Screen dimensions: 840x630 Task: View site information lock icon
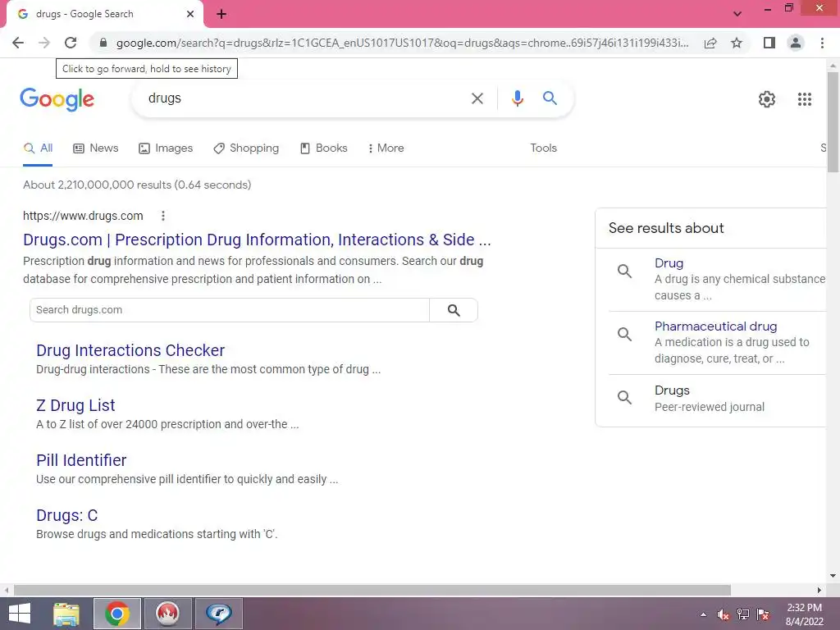click(103, 43)
